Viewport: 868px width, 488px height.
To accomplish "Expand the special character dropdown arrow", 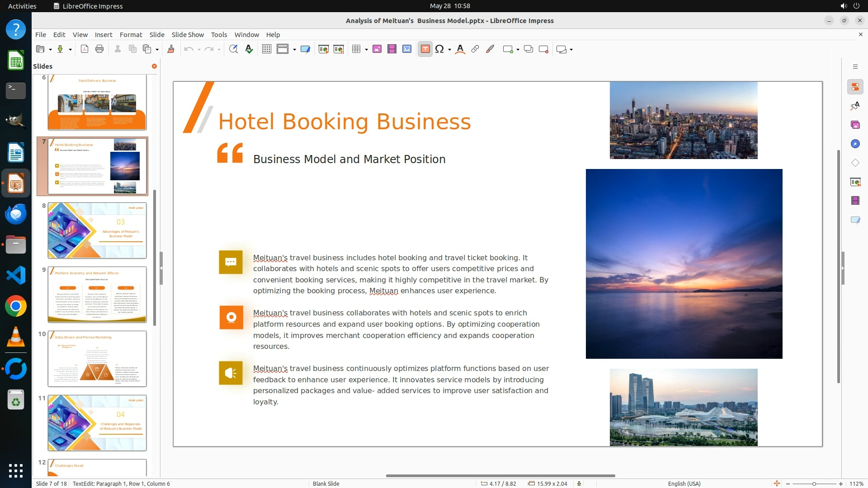I will (449, 50).
